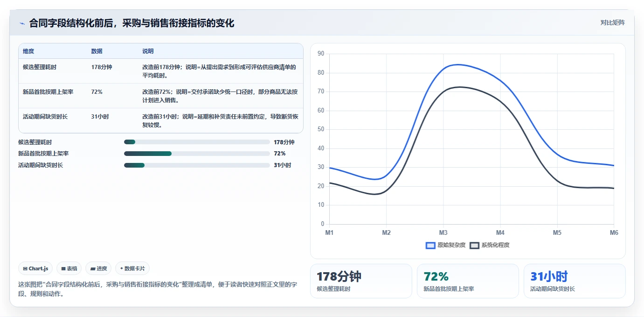The width and height of the screenshot is (644, 317).
Task: Click the M4 x-axis label
Action: pos(500,232)
